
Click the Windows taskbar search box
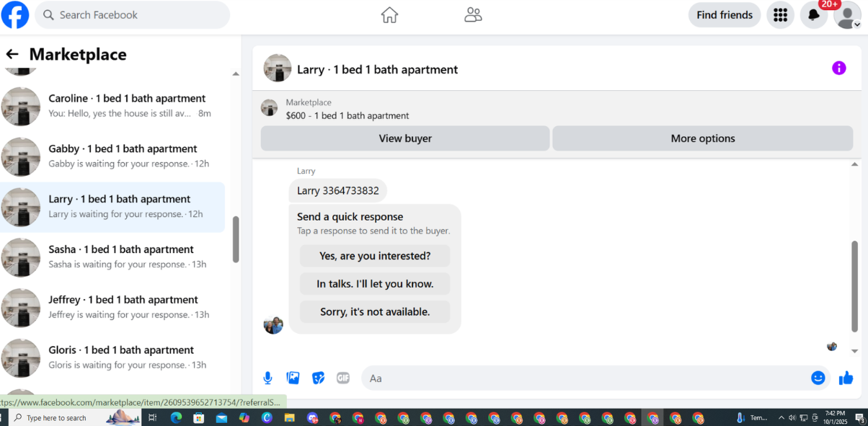(75, 418)
